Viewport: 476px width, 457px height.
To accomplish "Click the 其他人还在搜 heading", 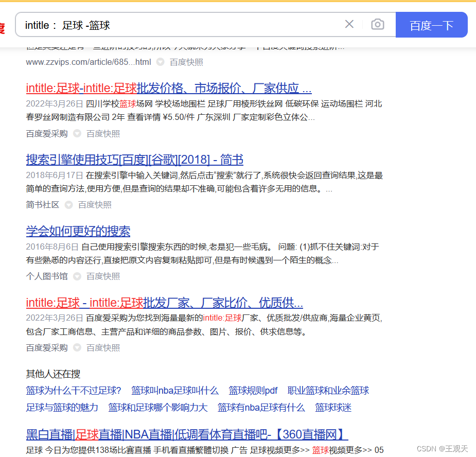I will coord(53,374).
